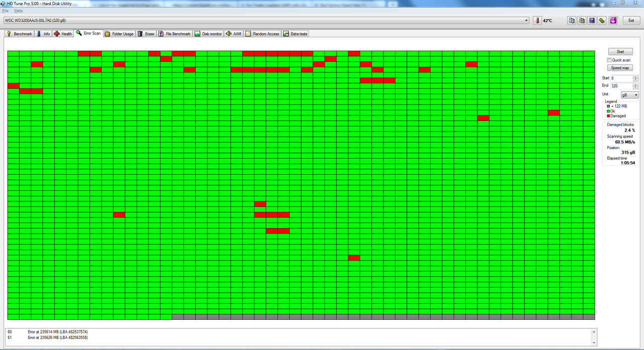Click the green Ok legend swatch
The image size is (644, 350).
(608, 111)
